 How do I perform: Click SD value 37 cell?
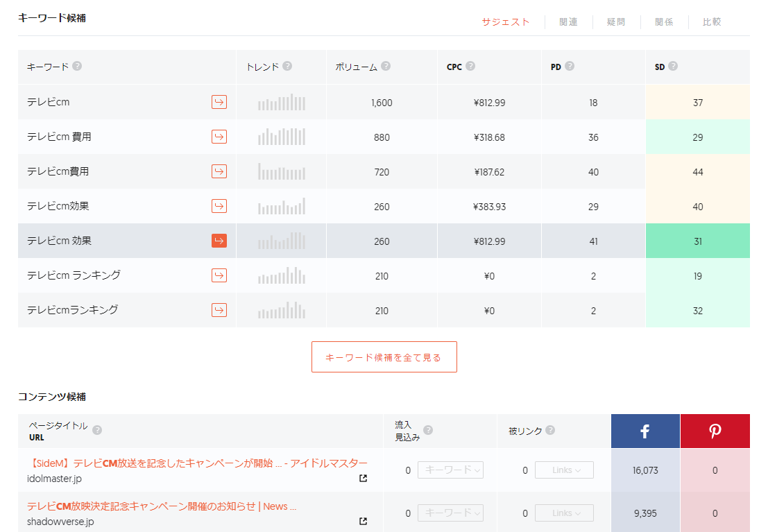point(698,103)
